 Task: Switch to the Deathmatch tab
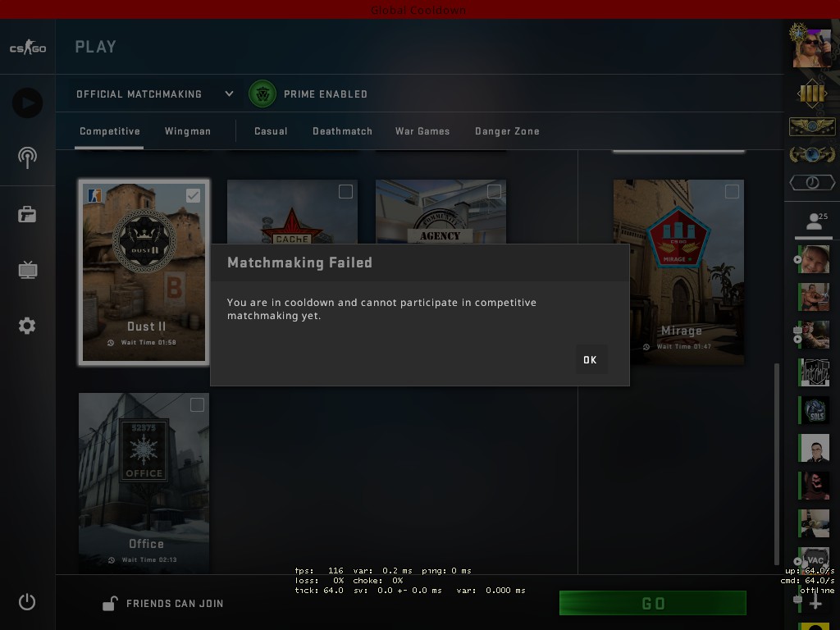[342, 131]
